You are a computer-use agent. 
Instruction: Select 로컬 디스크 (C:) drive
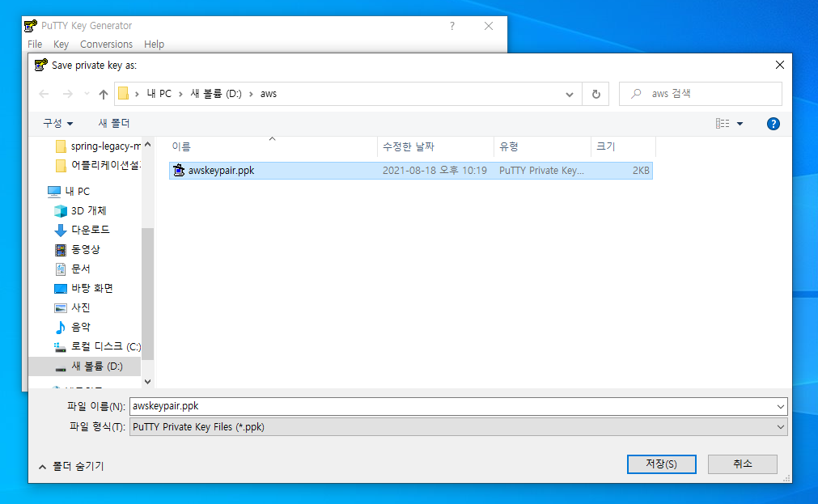tap(97, 346)
